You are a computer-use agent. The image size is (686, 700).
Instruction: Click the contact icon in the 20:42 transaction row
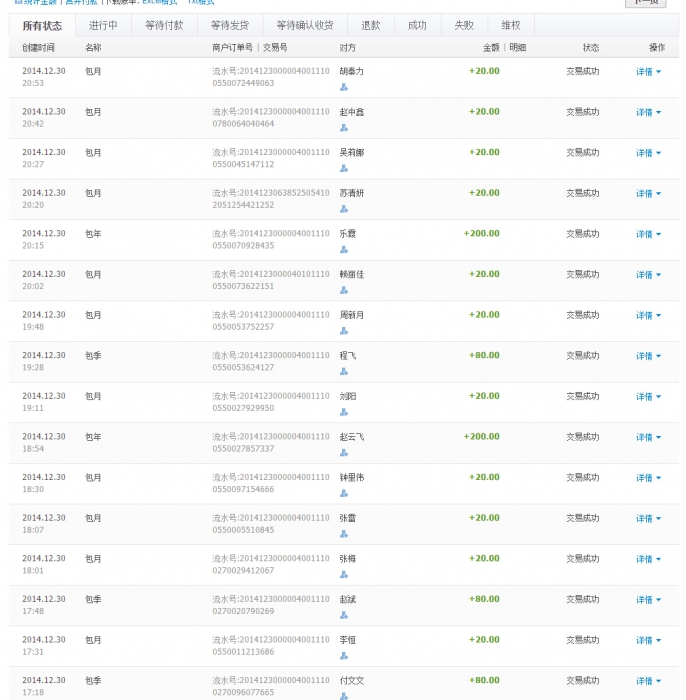pos(344,128)
